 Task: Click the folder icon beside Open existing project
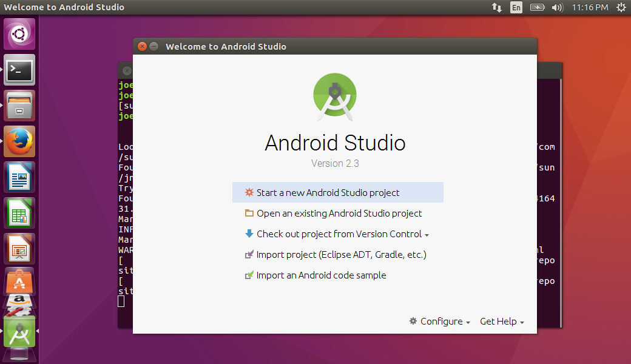point(249,213)
